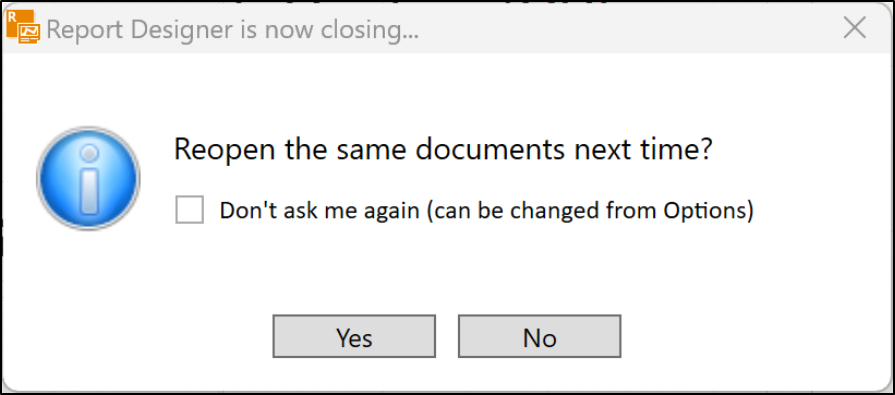Click the round info symbol beside the question
This screenshot has height=395, width=895.
pos(88,179)
